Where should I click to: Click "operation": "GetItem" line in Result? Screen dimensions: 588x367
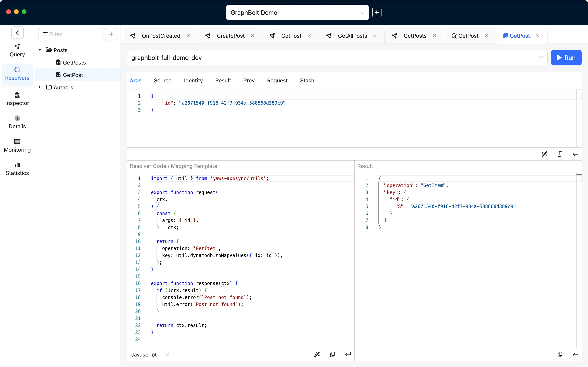pos(416,185)
